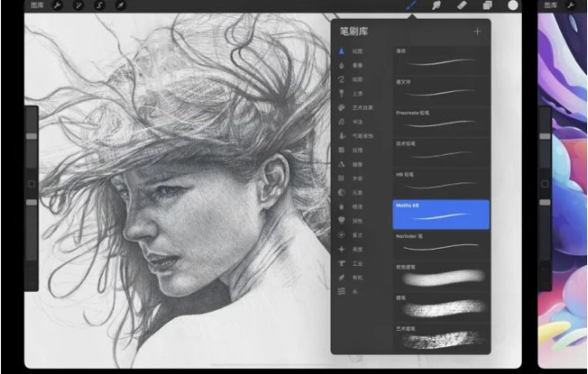Click the size slider in the colorful window
Viewport: 588px width, 374px height.
[545, 137]
